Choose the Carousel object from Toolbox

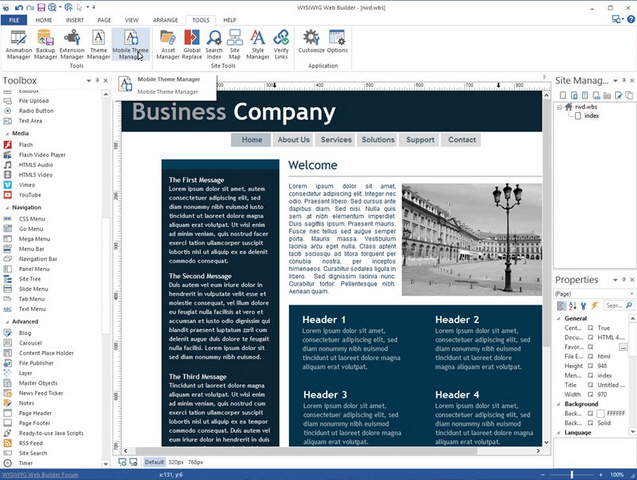[x=32, y=342]
